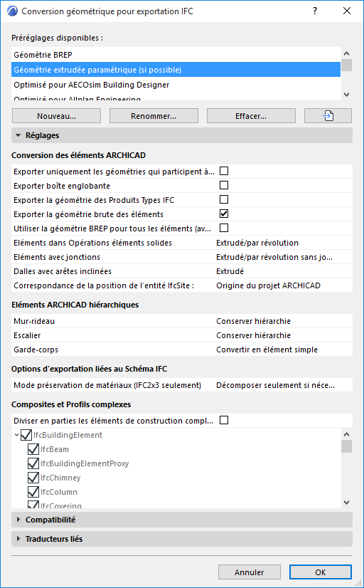Open 'Mode préservation de matériaux' value dropdown
Screen dimensions: 364x588
275,386
